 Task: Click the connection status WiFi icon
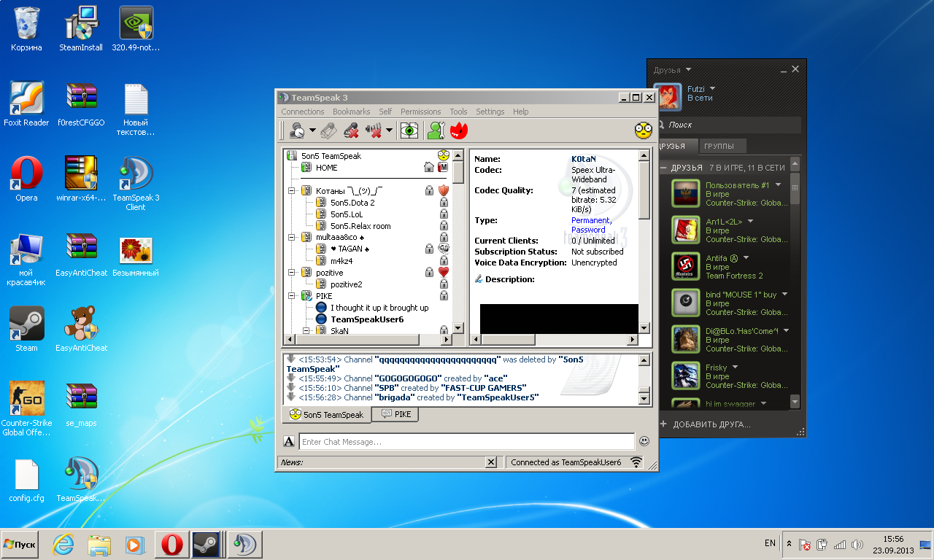(636, 462)
